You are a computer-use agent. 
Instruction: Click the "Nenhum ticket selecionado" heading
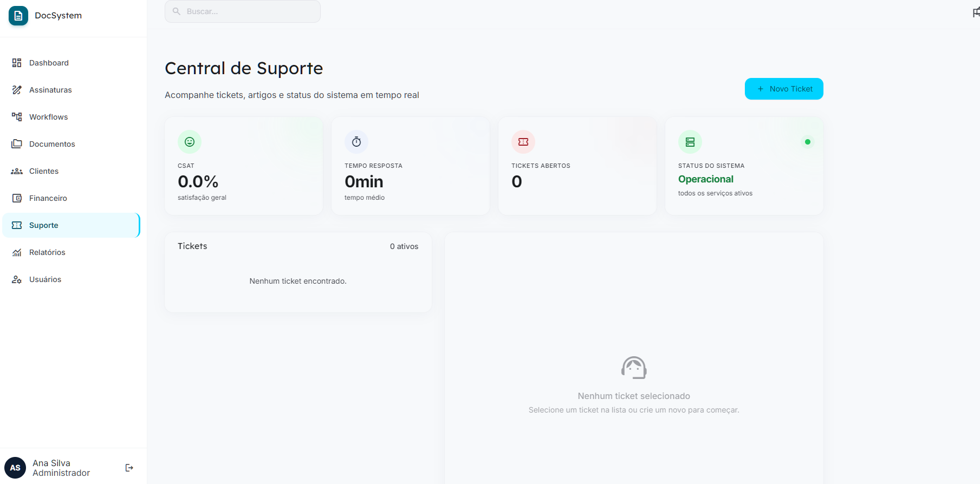click(x=634, y=396)
